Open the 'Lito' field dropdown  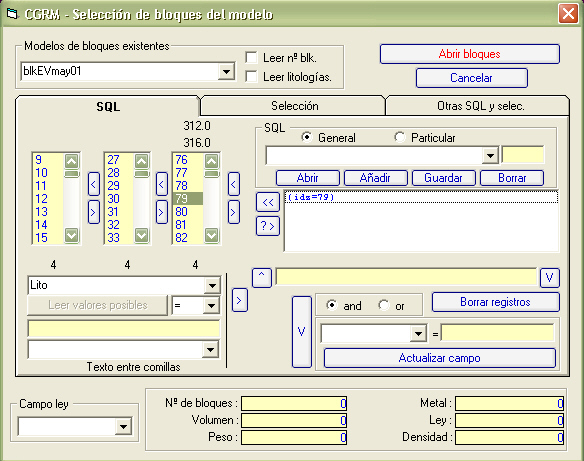tap(212, 286)
